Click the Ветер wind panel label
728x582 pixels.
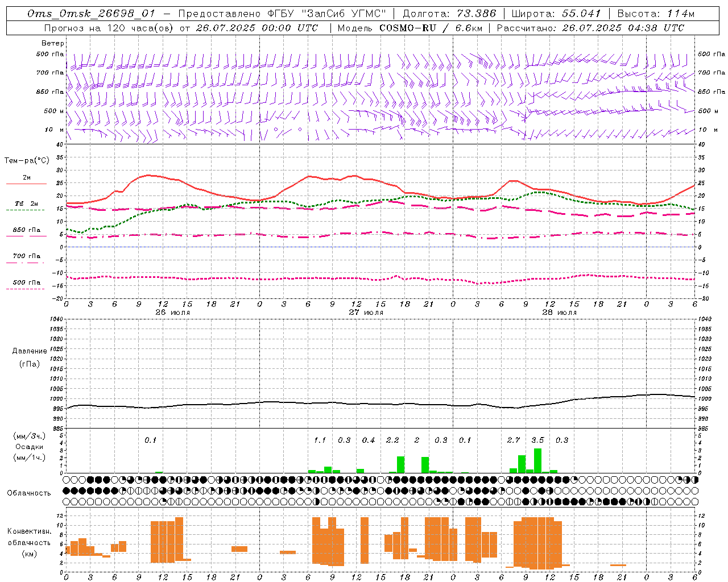pos(53,43)
